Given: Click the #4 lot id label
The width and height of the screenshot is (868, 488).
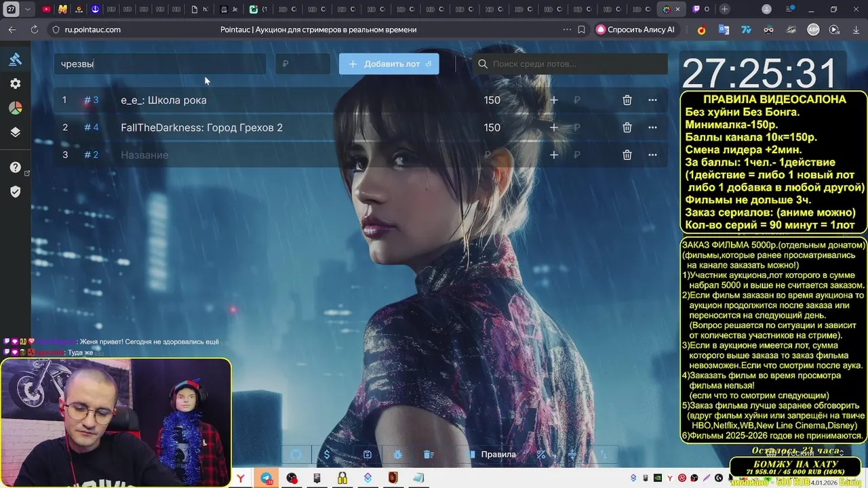Looking at the screenshot, I should (x=92, y=127).
